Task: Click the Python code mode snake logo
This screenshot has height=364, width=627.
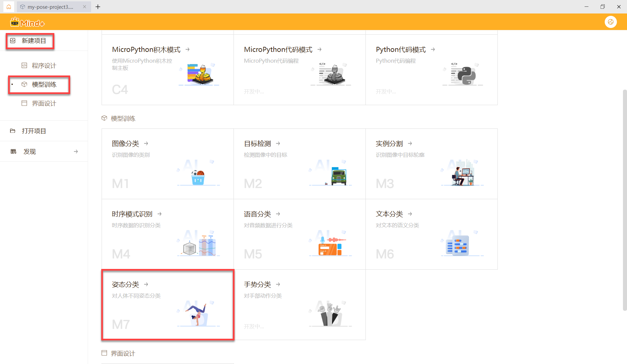Action: click(466, 75)
